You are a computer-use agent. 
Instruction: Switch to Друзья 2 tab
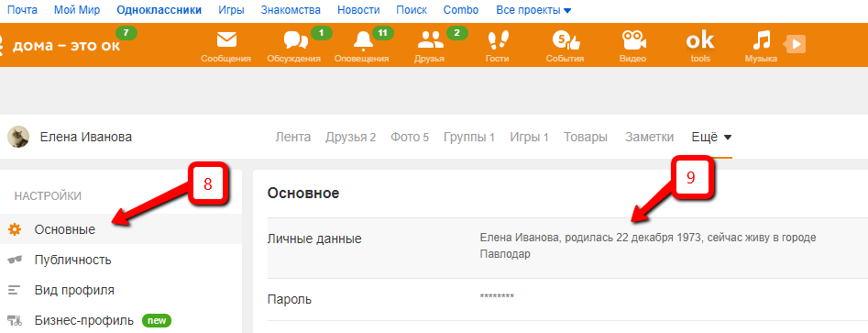coord(351,138)
